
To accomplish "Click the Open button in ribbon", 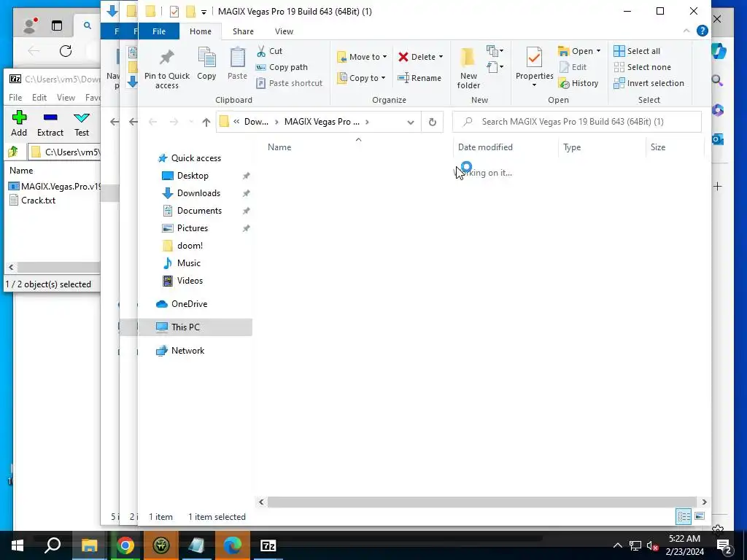I will 575,51.
